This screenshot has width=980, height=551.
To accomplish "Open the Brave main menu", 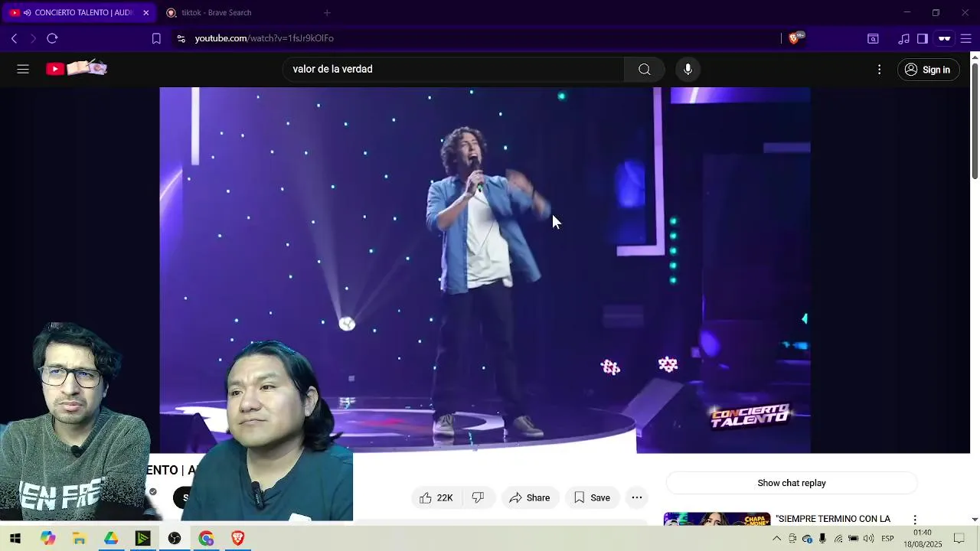I will point(966,38).
